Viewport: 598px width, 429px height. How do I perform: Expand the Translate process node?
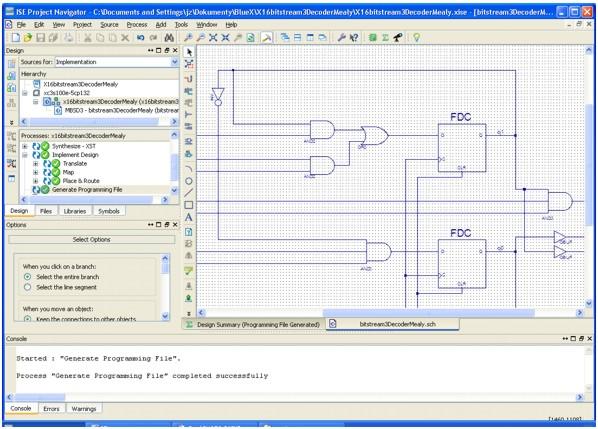(x=36, y=164)
